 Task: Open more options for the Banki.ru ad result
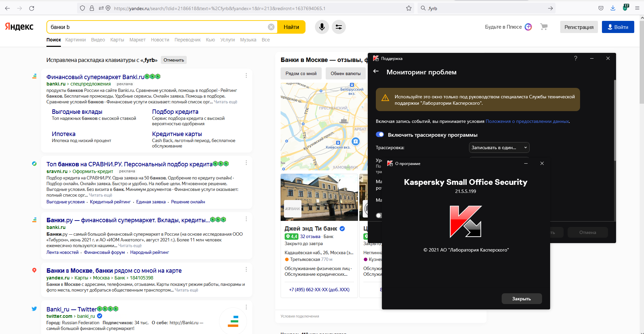click(x=246, y=76)
